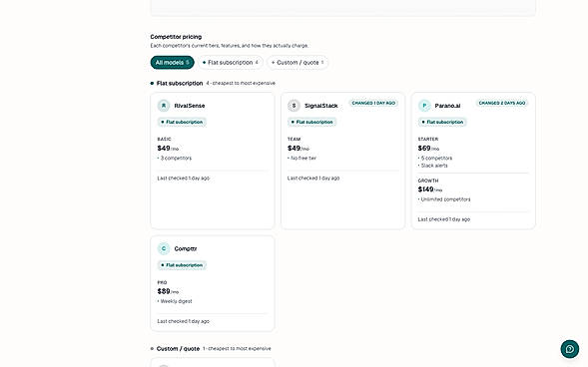Screen dimensions: 588x367
Task: Click Flat subscription tag on Compttr card
Action: click(182, 265)
